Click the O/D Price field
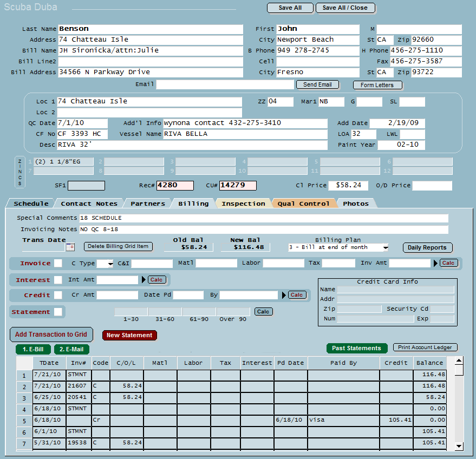The width and height of the screenshot is (476, 459). [432, 185]
